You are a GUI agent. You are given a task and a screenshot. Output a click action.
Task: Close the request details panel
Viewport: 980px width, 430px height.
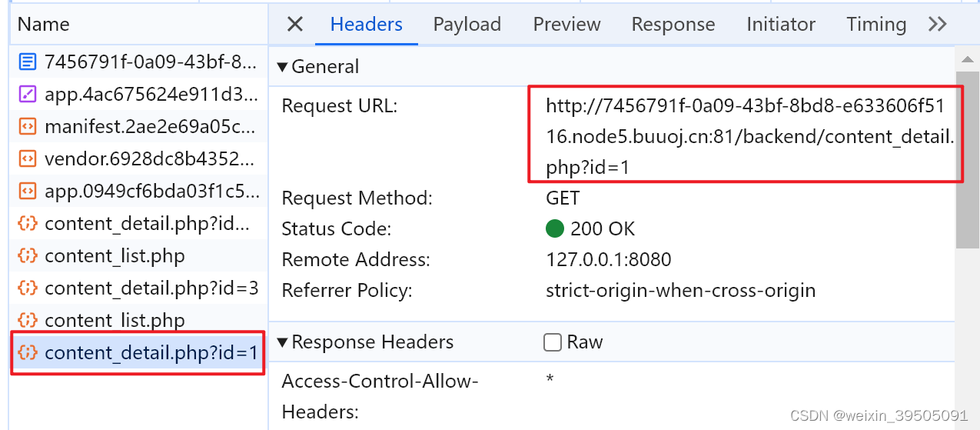tap(295, 25)
